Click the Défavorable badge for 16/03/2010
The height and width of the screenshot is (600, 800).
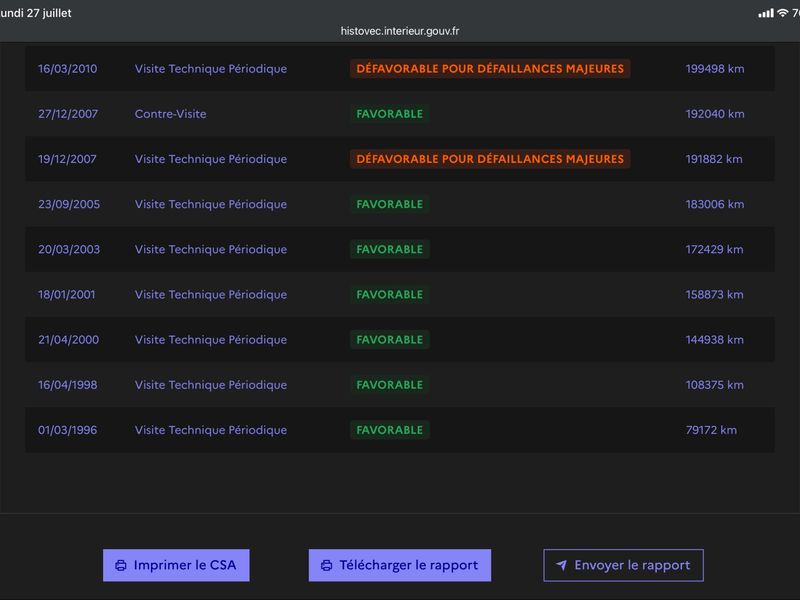tap(490, 68)
